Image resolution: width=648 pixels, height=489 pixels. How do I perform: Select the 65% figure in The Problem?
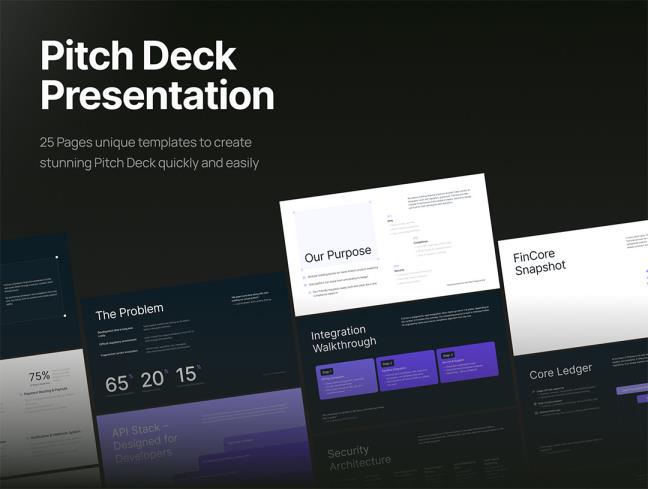[118, 383]
